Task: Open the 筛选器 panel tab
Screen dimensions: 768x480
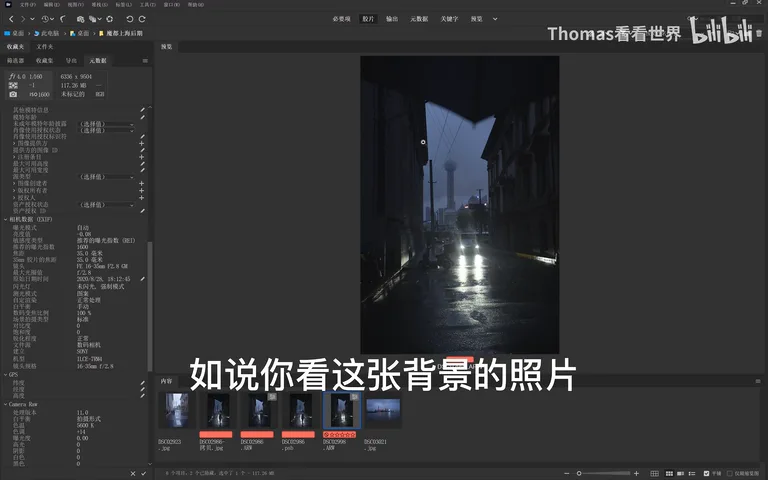Action: pyautogui.click(x=15, y=61)
